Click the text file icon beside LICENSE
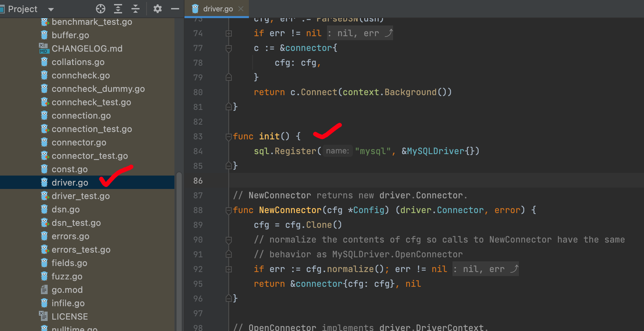Image resolution: width=644 pixels, height=331 pixels. pyautogui.click(x=44, y=316)
